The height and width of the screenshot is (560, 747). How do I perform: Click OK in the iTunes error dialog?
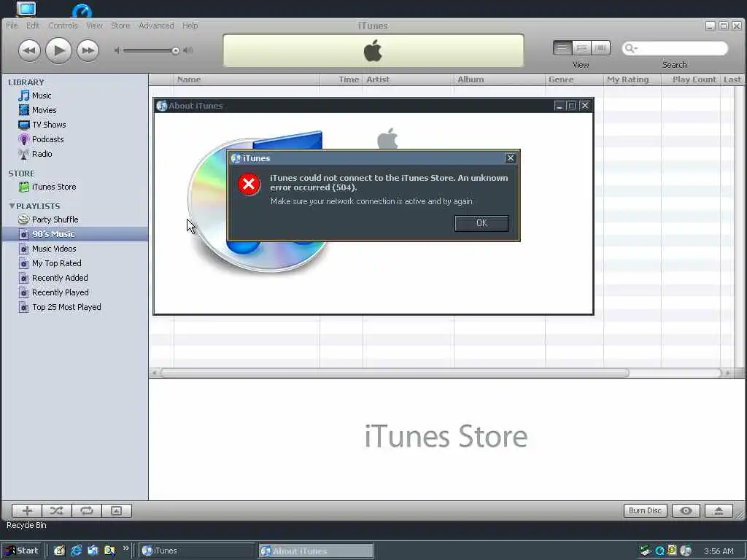[x=481, y=223]
